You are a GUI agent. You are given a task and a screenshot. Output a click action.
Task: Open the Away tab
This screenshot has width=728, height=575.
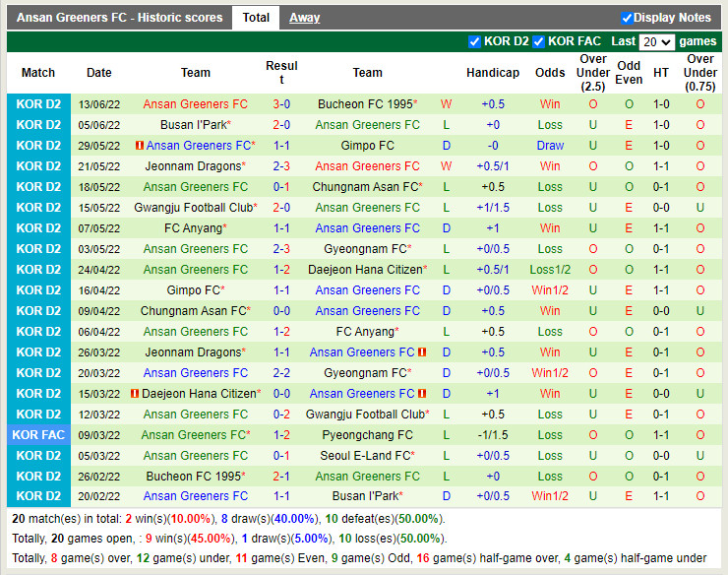305,18
